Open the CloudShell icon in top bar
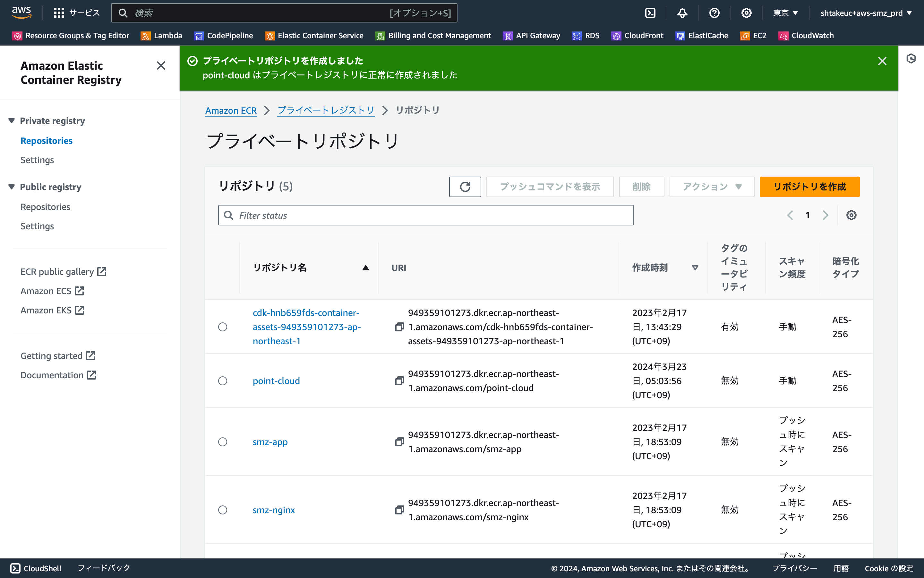Image resolution: width=924 pixels, height=578 pixels. 650,13
